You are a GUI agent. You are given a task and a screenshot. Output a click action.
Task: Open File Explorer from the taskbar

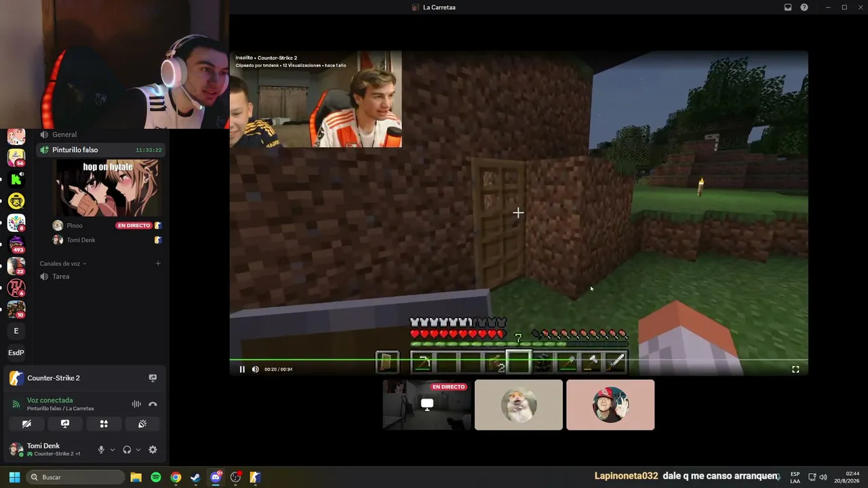136,477
